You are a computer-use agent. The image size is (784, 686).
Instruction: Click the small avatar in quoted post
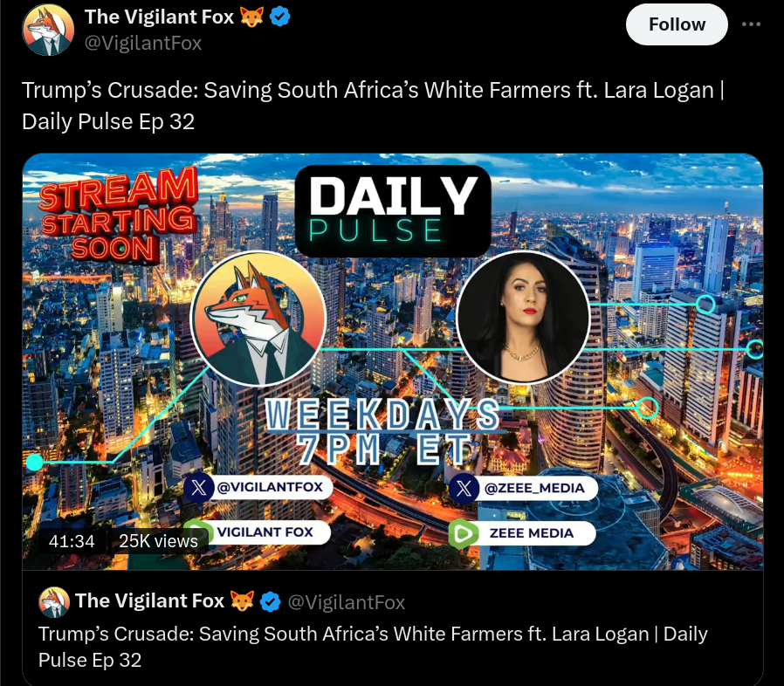point(54,602)
